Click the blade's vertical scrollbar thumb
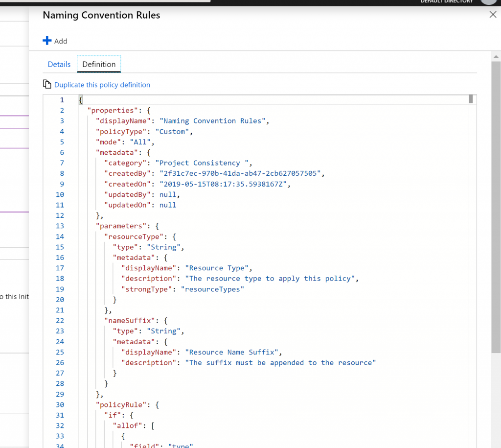This screenshot has width=501, height=448. (496, 206)
